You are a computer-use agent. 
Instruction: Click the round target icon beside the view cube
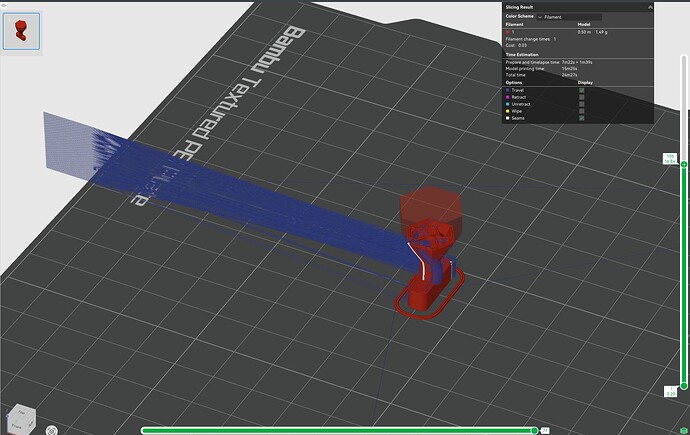tap(51, 430)
